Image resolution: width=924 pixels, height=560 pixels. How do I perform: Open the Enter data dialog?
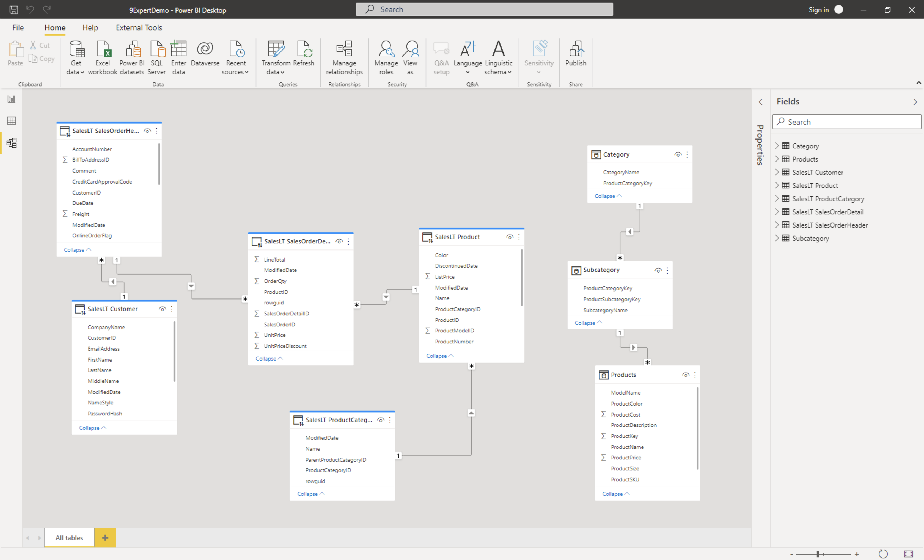[x=178, y=57]
